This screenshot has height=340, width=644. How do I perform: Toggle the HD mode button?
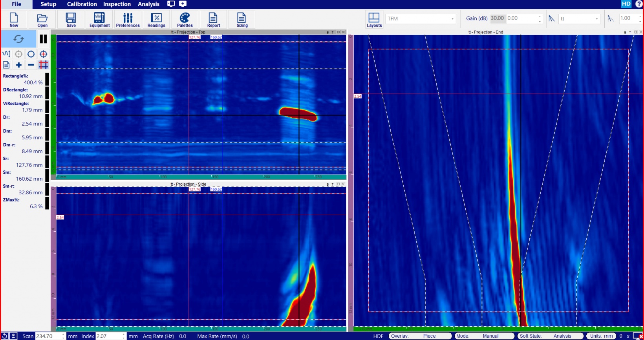tap(626, 4)
